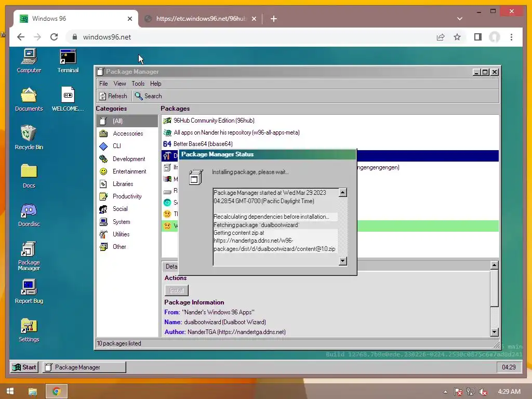The height and width of the screenshot is (399, 532).
Task: Open the View menu
Action: point(120,84)
